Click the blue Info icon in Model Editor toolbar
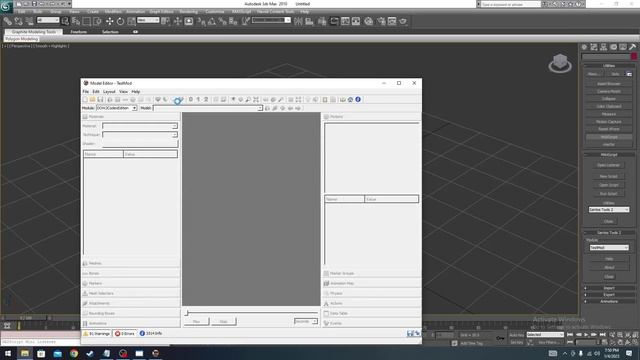 pos(358,100)
